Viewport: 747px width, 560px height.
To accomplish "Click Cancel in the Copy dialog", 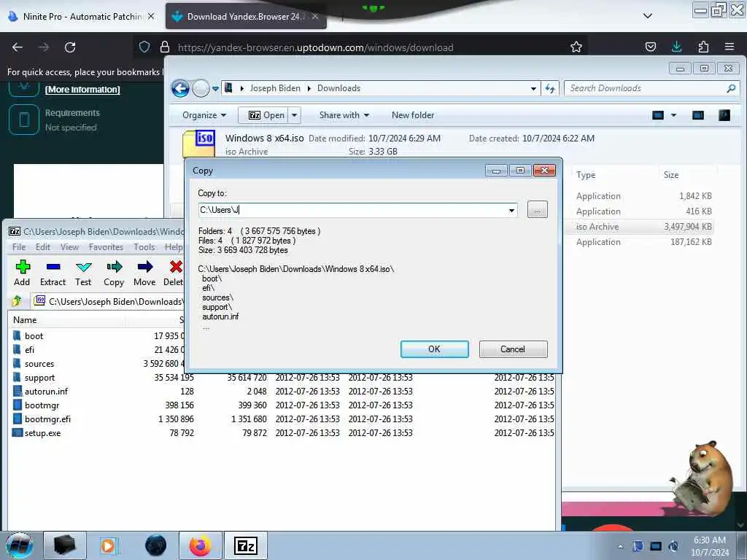I will (513, 349).
